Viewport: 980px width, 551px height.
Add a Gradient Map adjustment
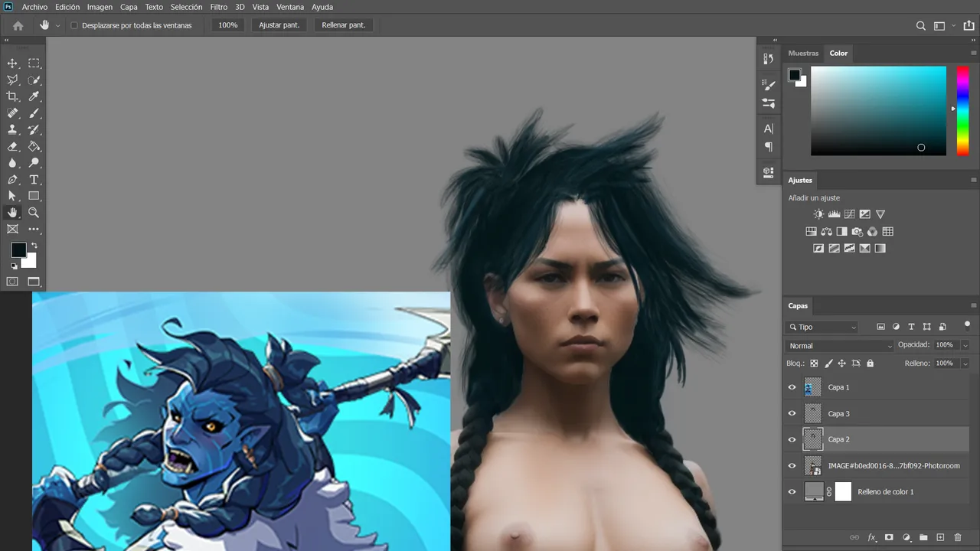(880, 248)
